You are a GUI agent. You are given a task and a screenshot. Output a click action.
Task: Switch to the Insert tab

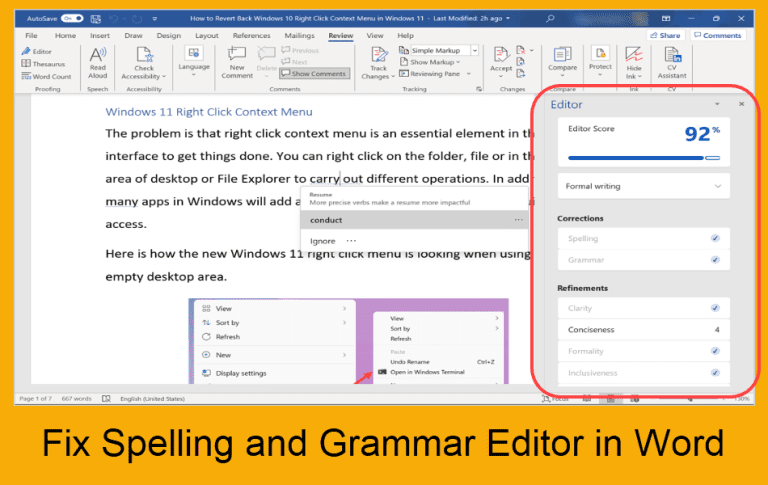point(100,35)
